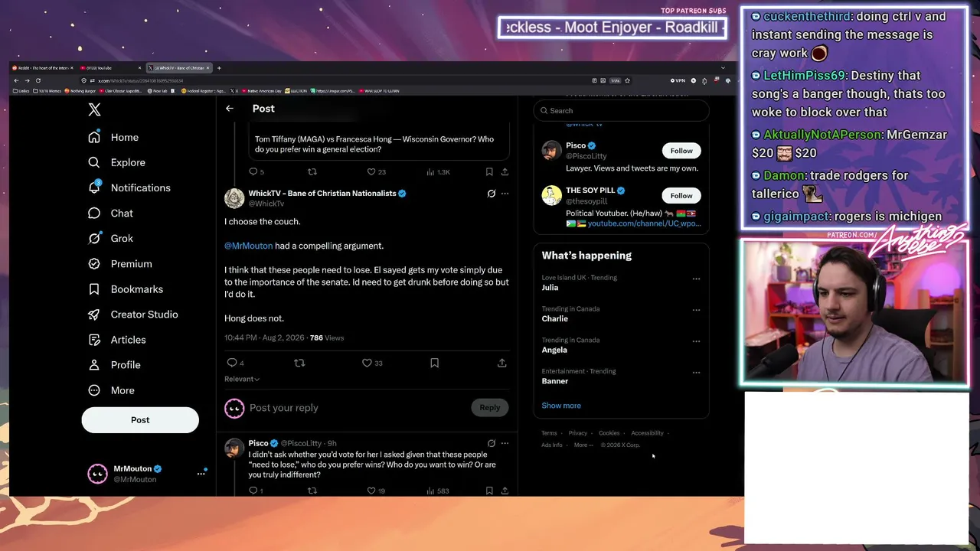Bookmark Pisco's reply
The width and height of the screenshot is (980, 551).
tap(489, 491)
